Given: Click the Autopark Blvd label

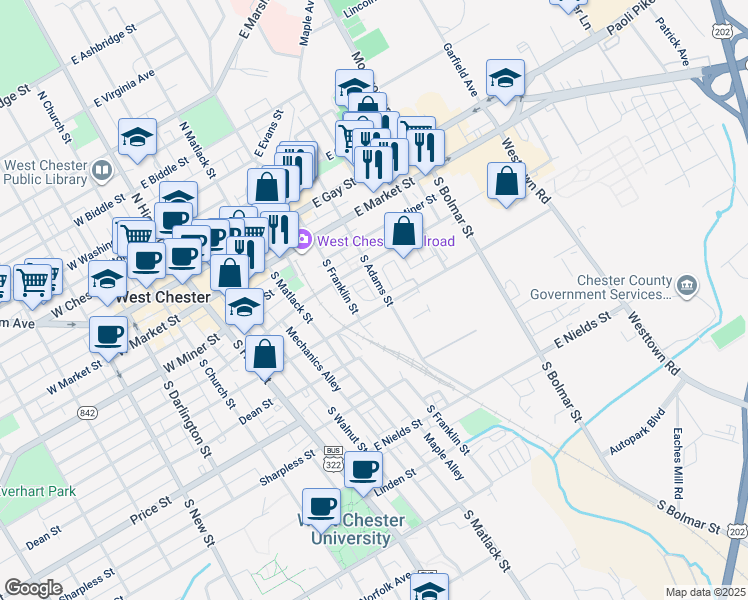Looking at the screenshot, I should click(637, 431).
